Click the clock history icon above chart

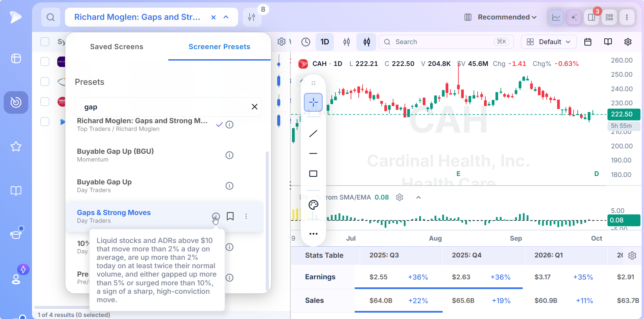(x=305, y=42)
